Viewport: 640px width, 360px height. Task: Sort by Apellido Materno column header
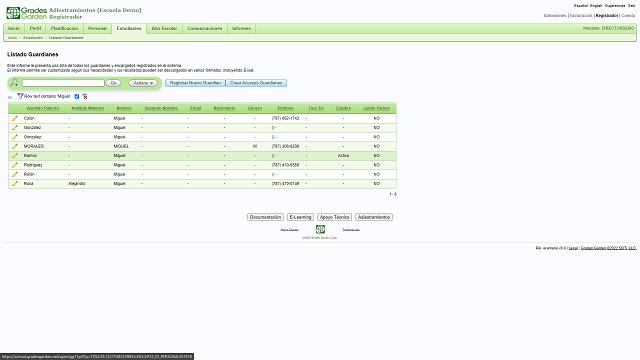click(x=88, y=108)
